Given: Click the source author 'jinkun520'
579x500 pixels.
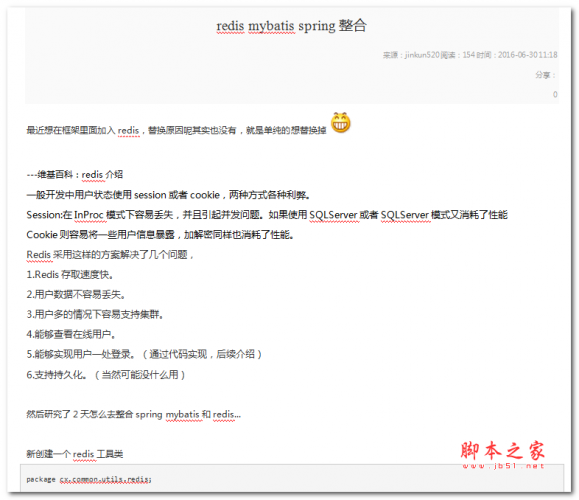Looking at the screenshot, I should coord(422,55).
